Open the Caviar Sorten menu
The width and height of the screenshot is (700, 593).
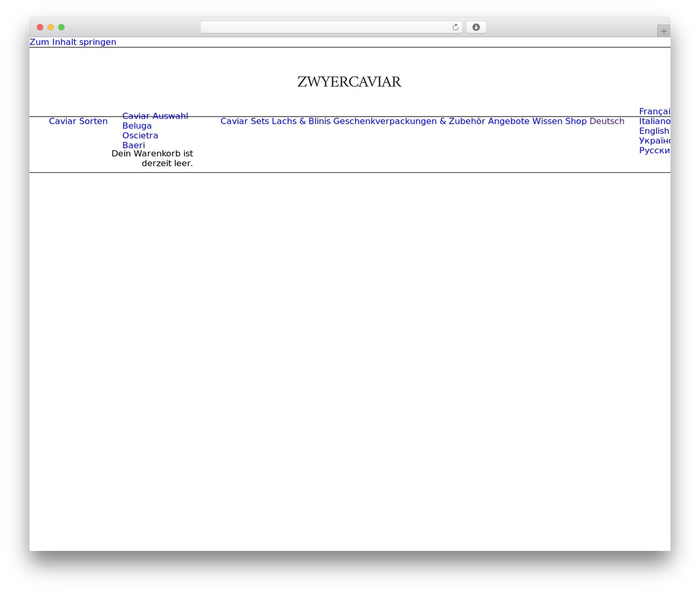point(78,121)
